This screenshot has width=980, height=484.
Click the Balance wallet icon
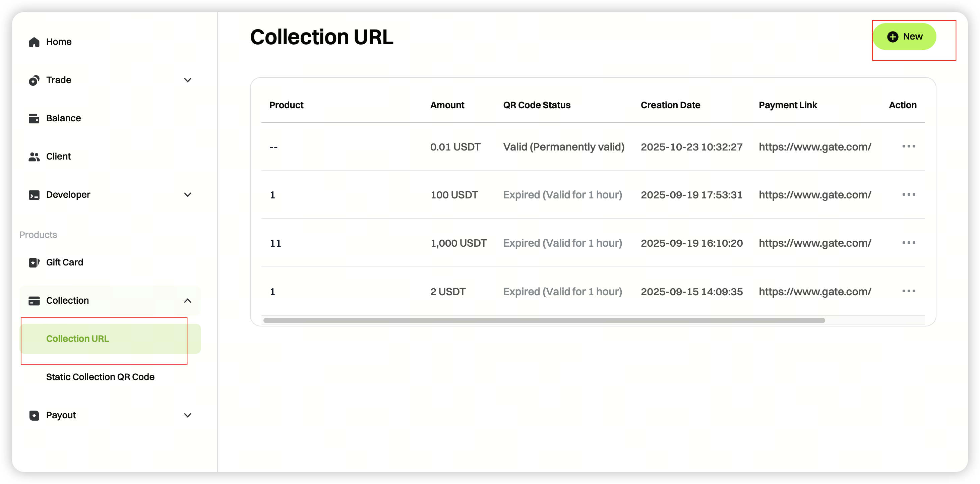tap(34, 118)
